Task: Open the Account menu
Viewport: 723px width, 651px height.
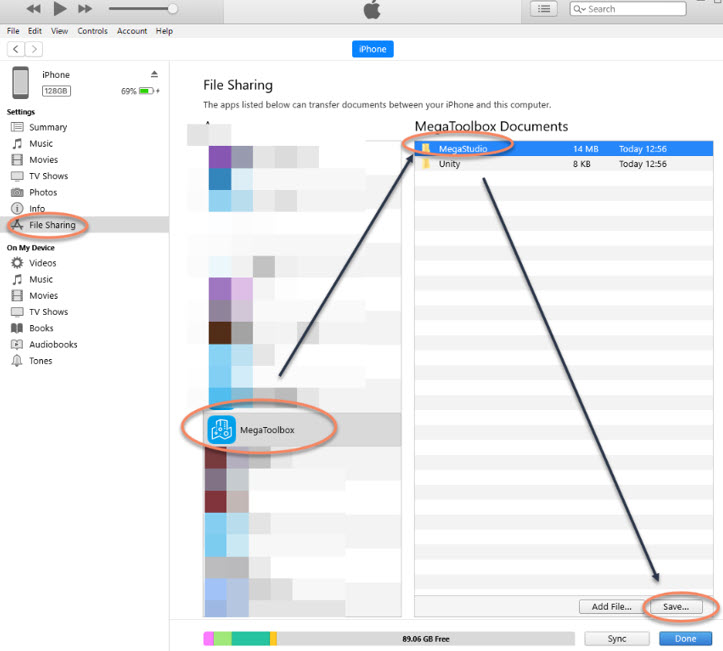Action: [132, 31]
